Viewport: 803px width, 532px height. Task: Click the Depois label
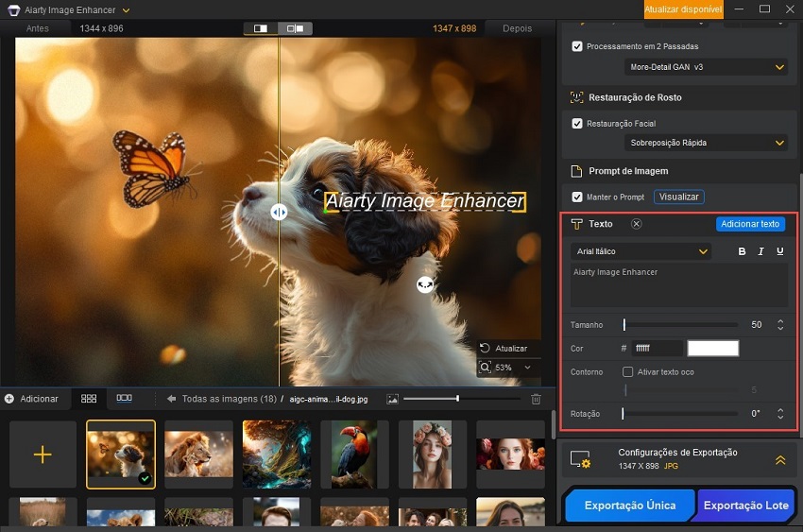tap(518, 28)
